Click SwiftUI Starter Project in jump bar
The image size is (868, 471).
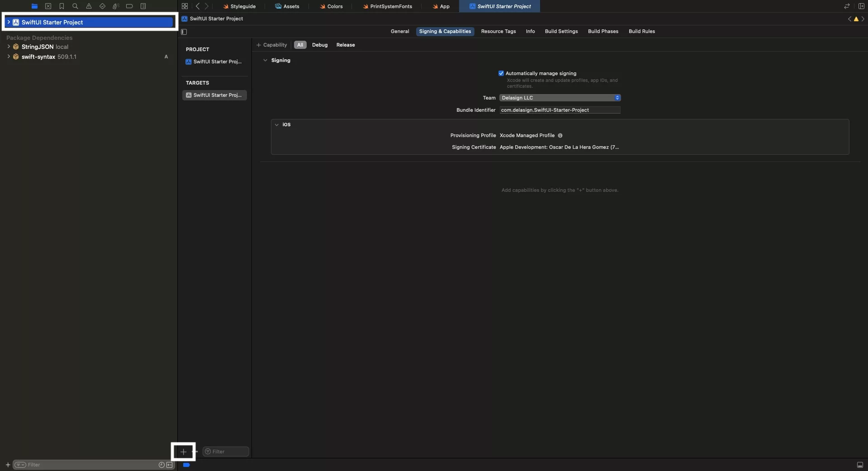click(x=212, y=19)
